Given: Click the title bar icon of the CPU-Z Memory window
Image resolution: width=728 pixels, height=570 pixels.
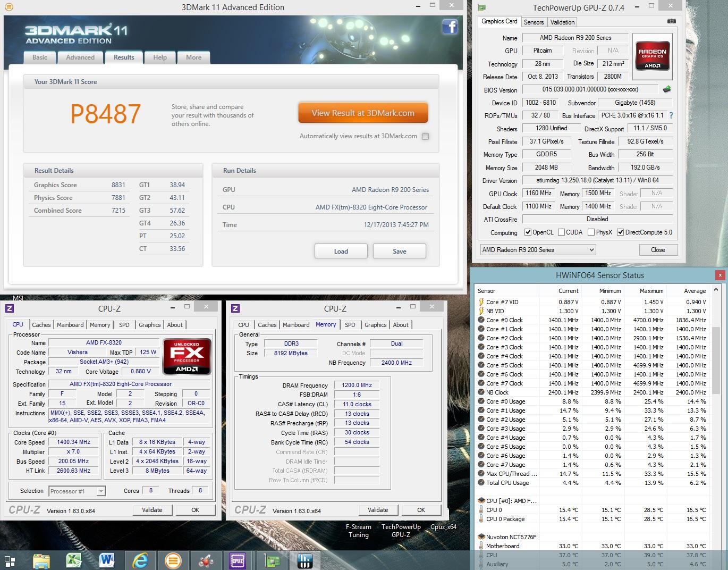Looking at the screenshot, I should [235, 308].
